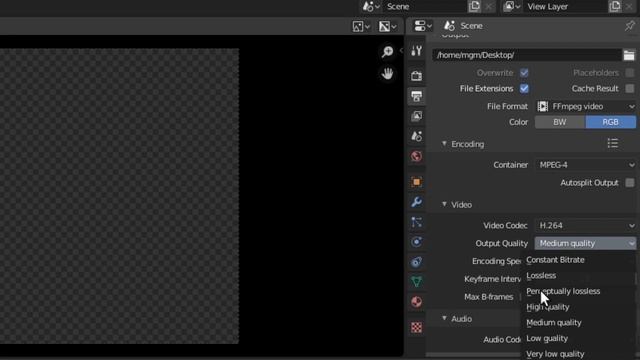
Task: Open the view layer browse icon
Action: (512, 6)
